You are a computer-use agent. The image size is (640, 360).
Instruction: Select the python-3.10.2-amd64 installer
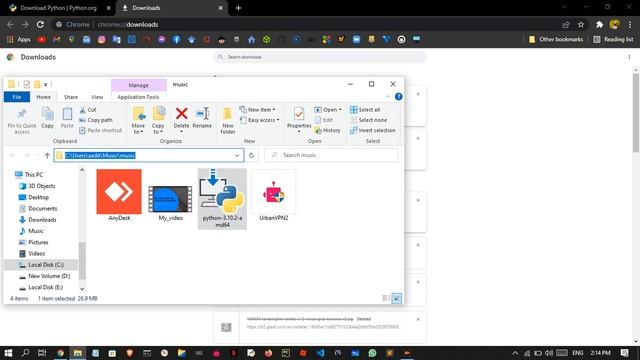click(222, 199)
